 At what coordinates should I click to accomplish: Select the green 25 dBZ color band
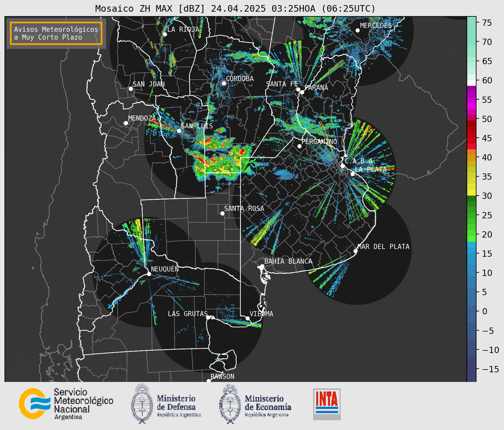point(471,215)
